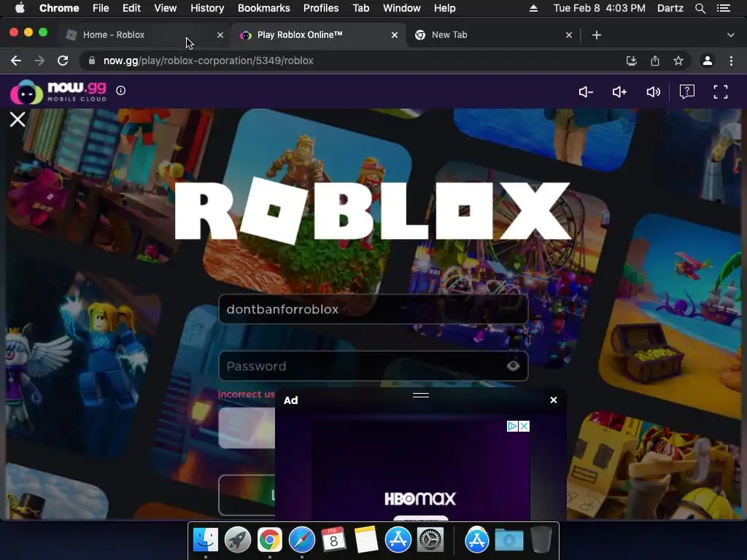This screenshot has height=560, width=747.
Task: Click the eject icon in menu bar
Action: [x=533, y=8]
